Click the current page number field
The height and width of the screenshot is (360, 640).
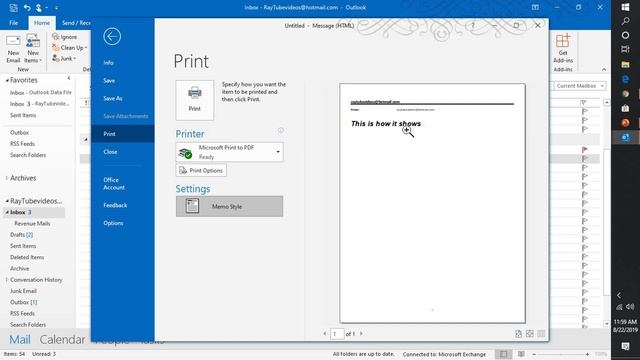tap(337, 334)
